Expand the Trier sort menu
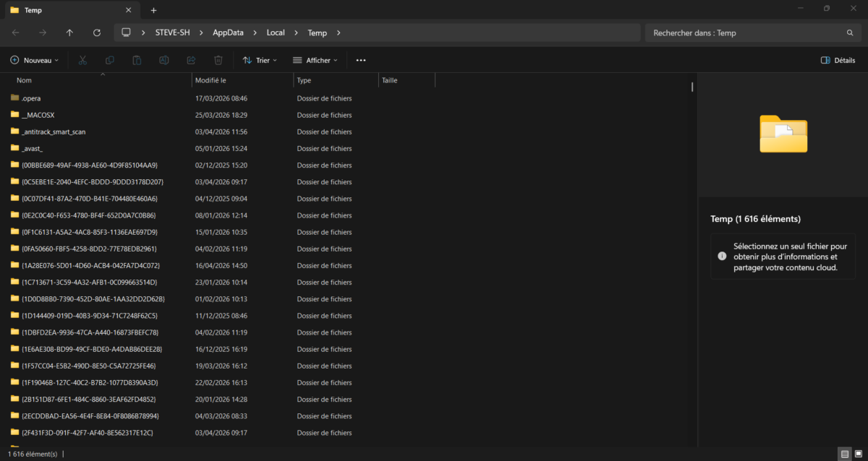The image size is (868, 461). (260, 61)
